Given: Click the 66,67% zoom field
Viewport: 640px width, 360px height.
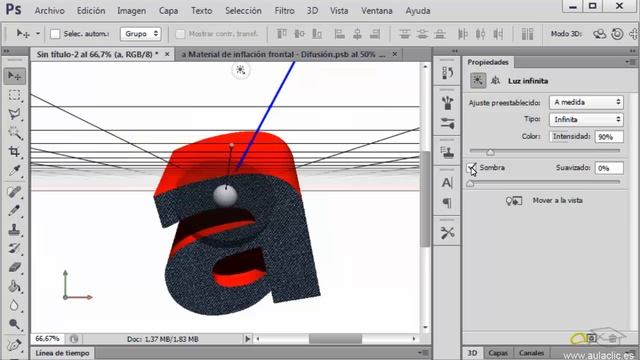Looking at the screenshot, I should point(48,339).
